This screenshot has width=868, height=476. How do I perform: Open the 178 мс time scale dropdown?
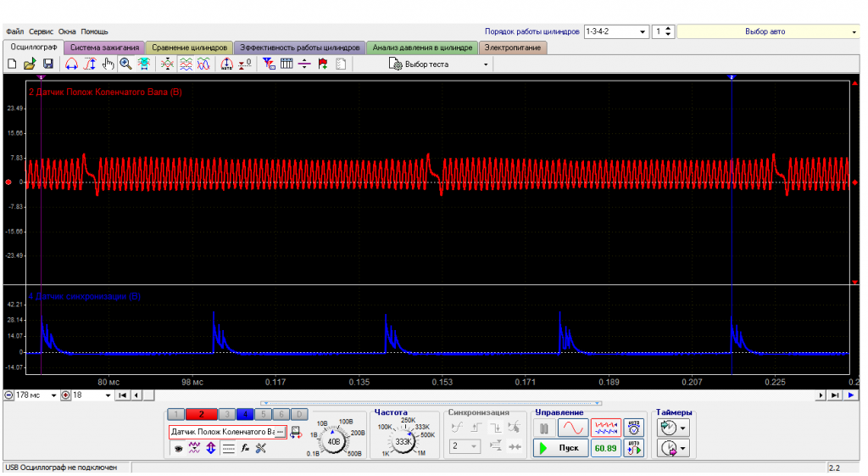click(53, 395)
